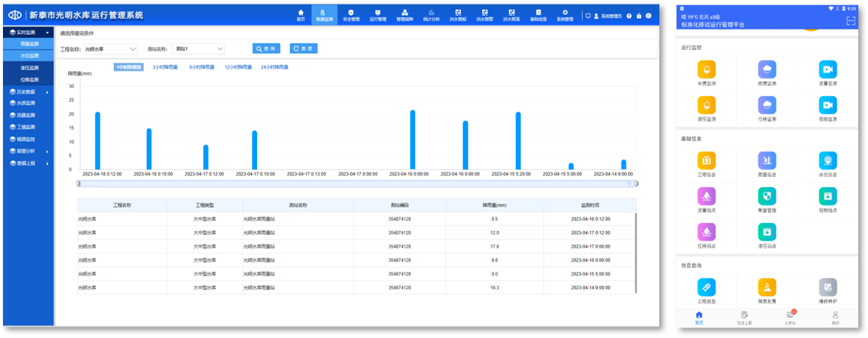The height and width of the screenshot is (338, 868).
Task: Switch to the 3小时降雨量 tab
Action: click(165, 67)
